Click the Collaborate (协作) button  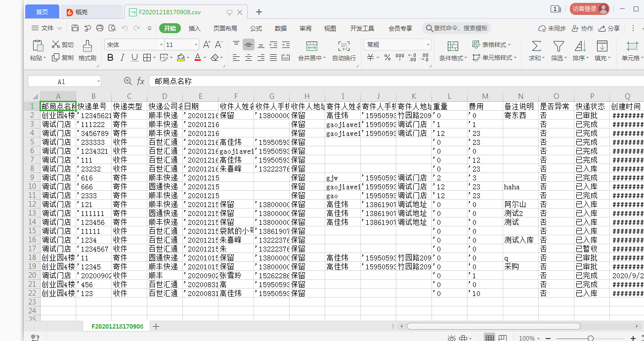tap(582, 29)
